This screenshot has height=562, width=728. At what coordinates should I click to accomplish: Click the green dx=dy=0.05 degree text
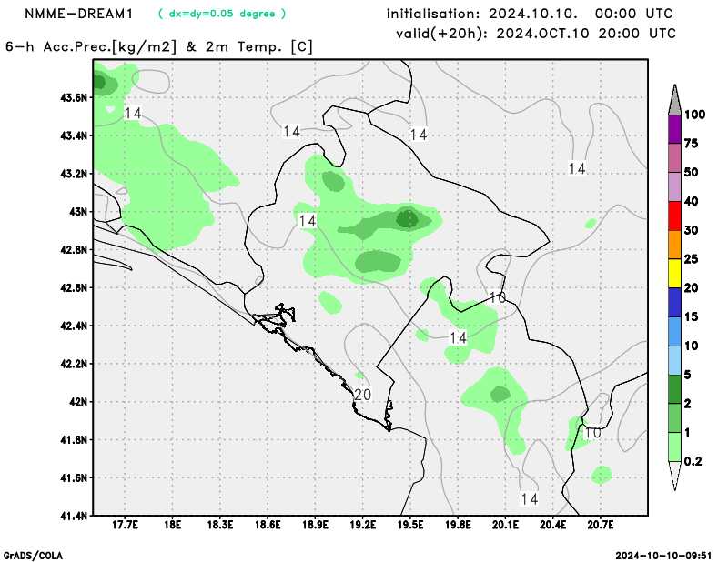(x=222, y=14)
